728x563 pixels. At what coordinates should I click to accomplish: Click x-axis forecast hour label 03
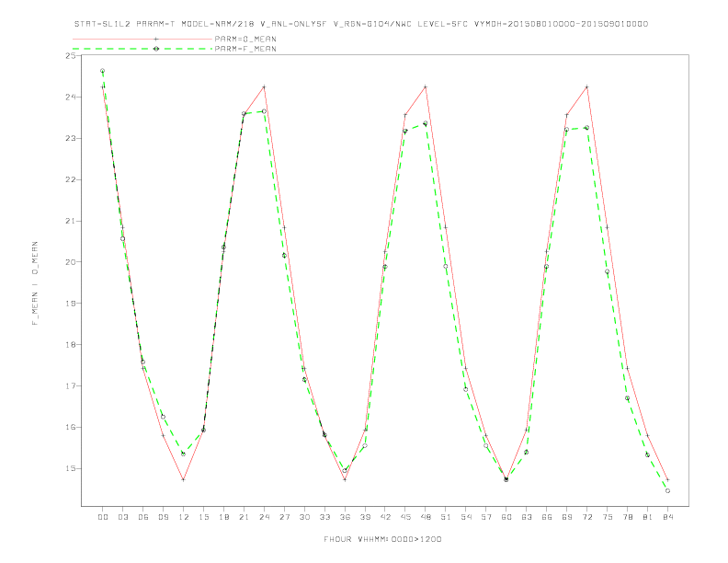(122, 517)
